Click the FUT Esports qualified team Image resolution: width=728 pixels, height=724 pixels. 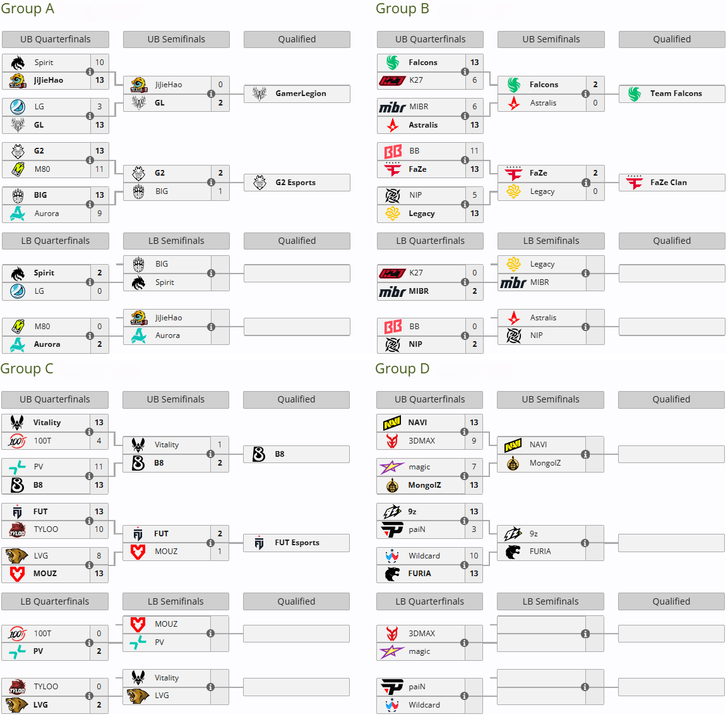pos(296,543)
